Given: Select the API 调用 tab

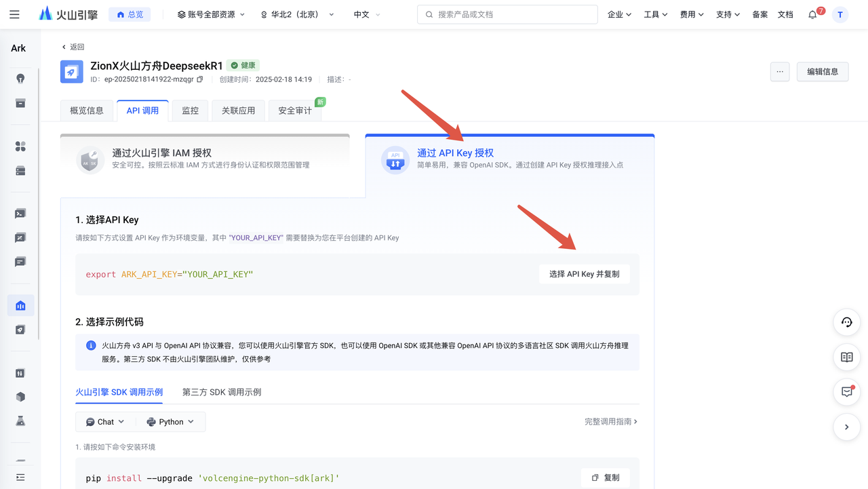Looking at the screenshot, I should tap(142, 111).
